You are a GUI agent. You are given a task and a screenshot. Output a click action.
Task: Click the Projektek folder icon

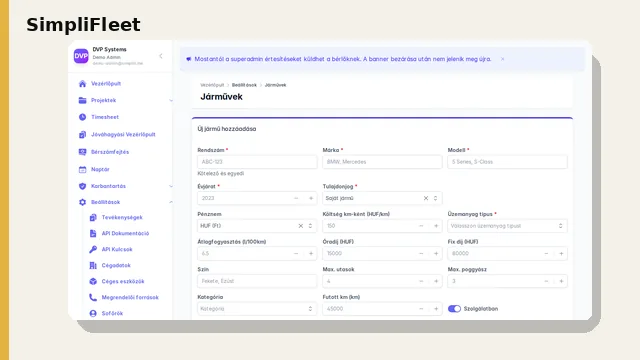coord(82,100)
